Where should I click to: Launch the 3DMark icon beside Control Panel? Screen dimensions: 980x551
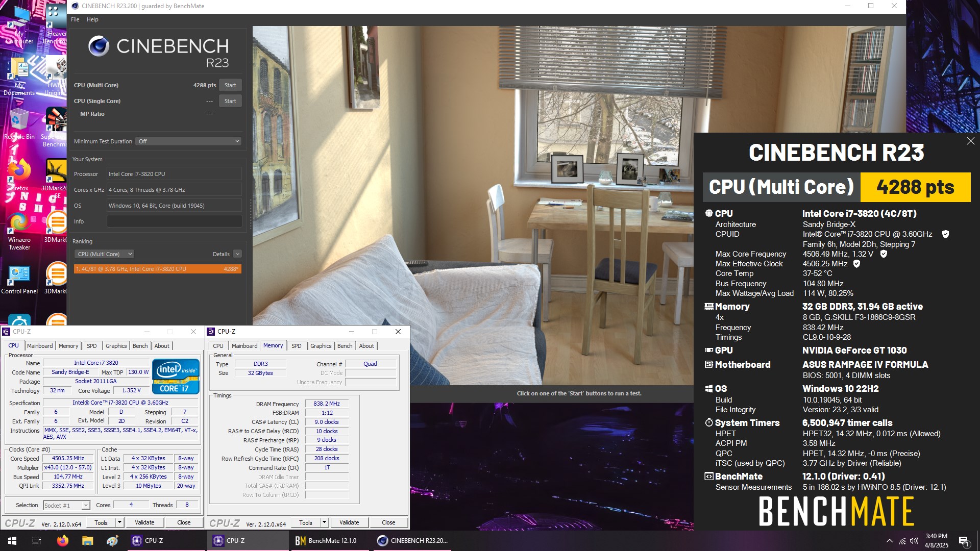[x=56, y=279]
